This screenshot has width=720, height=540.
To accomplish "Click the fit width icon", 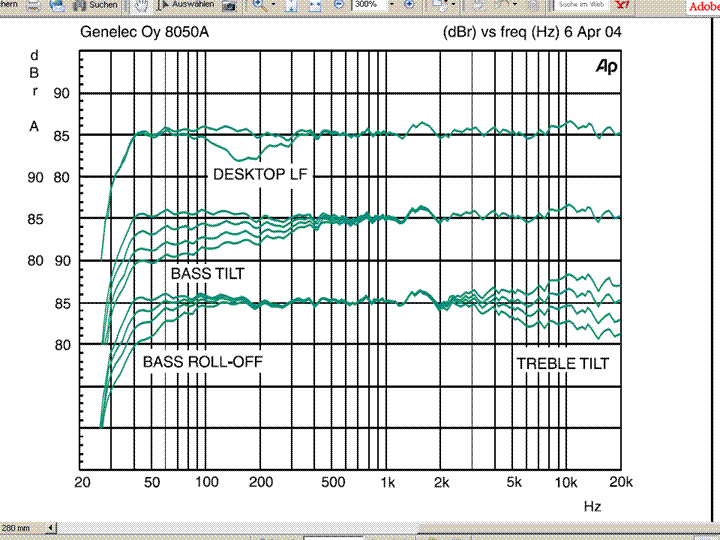I will click(314, 5).
